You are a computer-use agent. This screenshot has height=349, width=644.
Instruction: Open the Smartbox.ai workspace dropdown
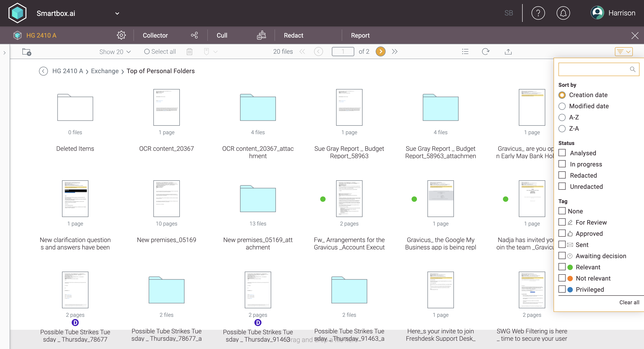(x=117, y=13)
